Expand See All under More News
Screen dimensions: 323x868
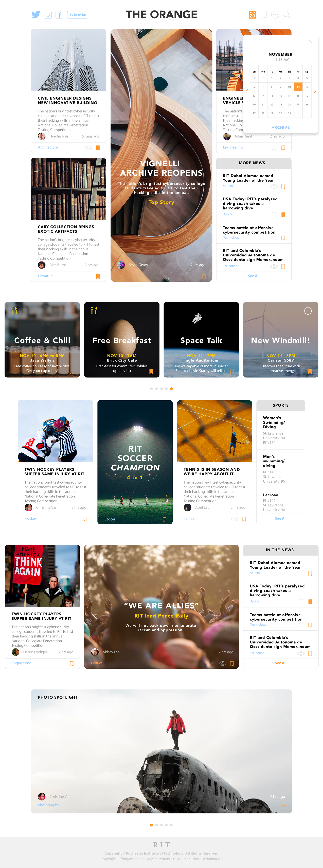(x=254, y=276)
